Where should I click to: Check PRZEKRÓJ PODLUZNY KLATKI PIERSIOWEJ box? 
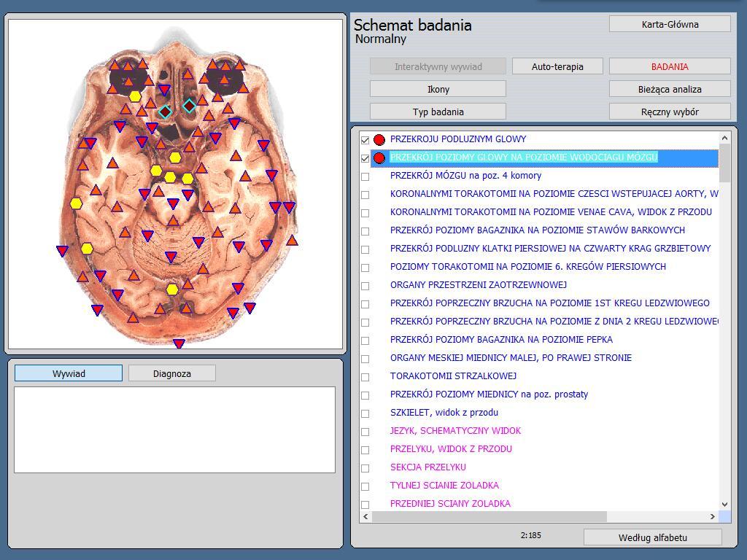pos(365,249)
